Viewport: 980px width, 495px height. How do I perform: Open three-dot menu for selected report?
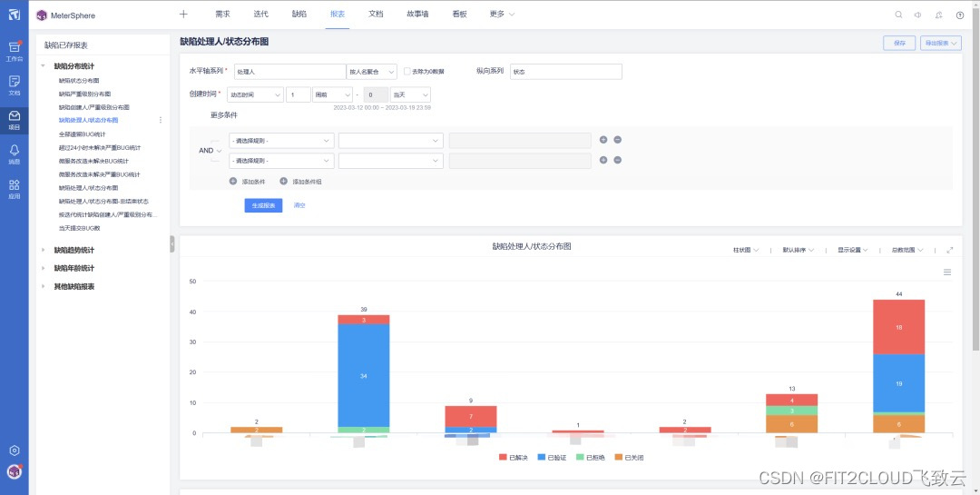coord(161,120)
